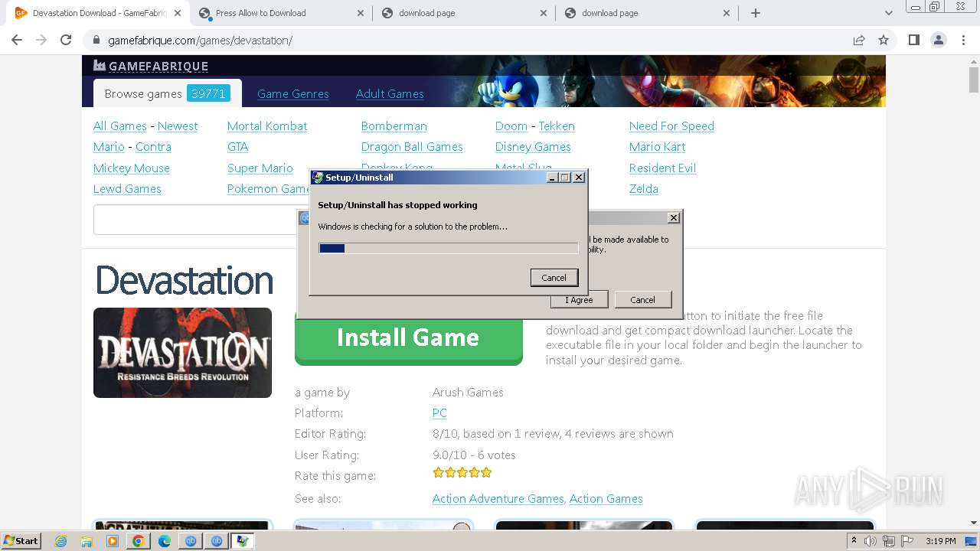Open the Action Adventure Games link
The width and height of the screenshot is (980, 551).
pos(498,499)
